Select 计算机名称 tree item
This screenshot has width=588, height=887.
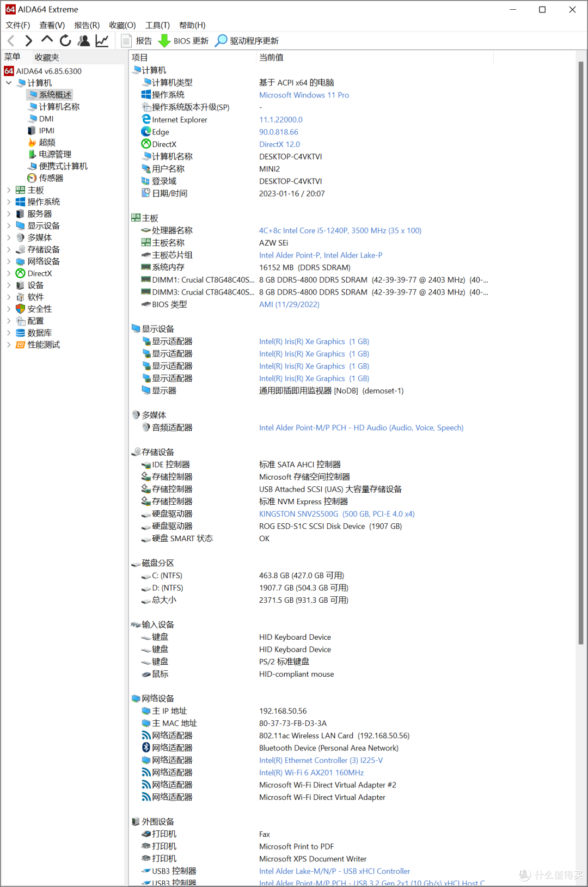(x=54, y=107)
